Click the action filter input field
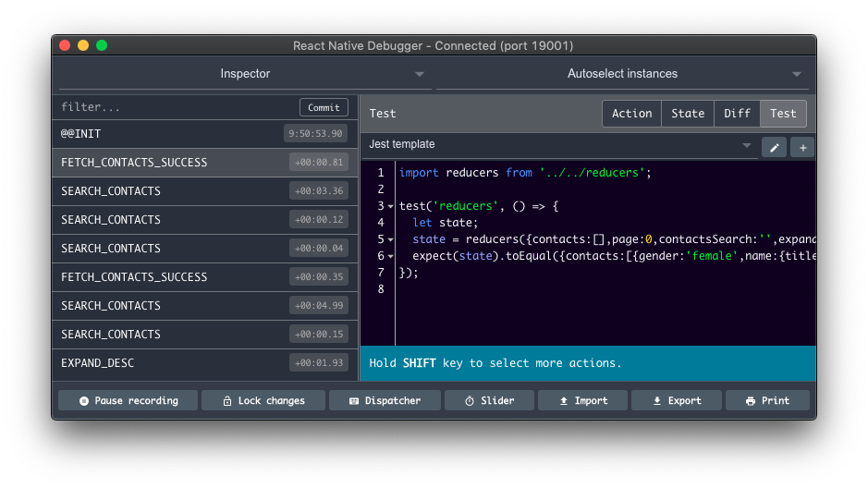The width and height of the screenshot is (868, 488). tap(176, 107)
